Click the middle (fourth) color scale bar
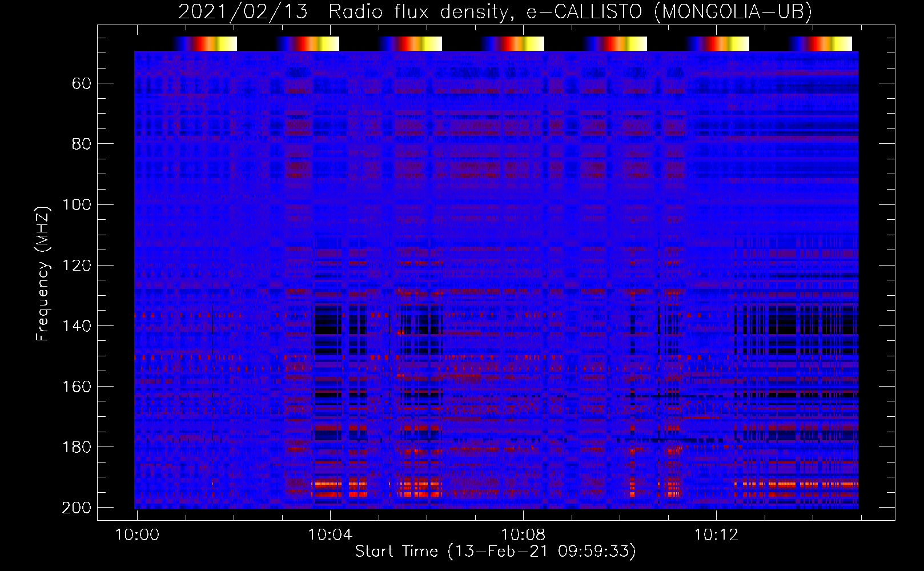924x571 pixels. [x=512, y=43]
